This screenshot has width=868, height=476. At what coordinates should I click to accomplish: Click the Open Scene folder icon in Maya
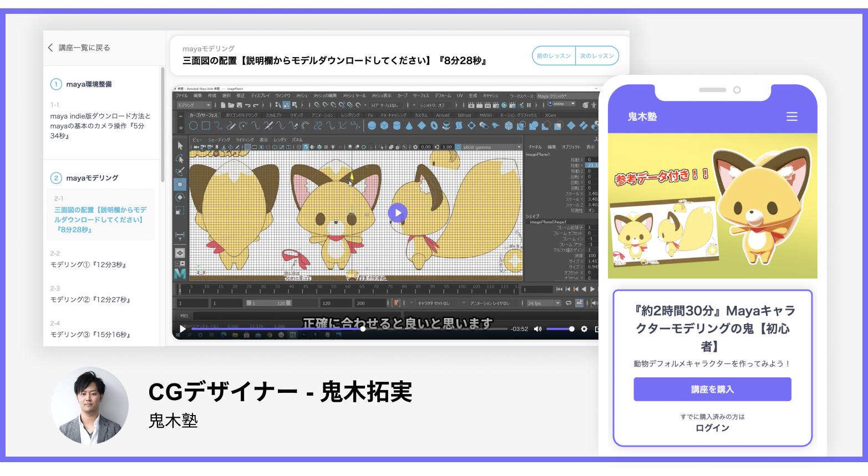[231, 105]
